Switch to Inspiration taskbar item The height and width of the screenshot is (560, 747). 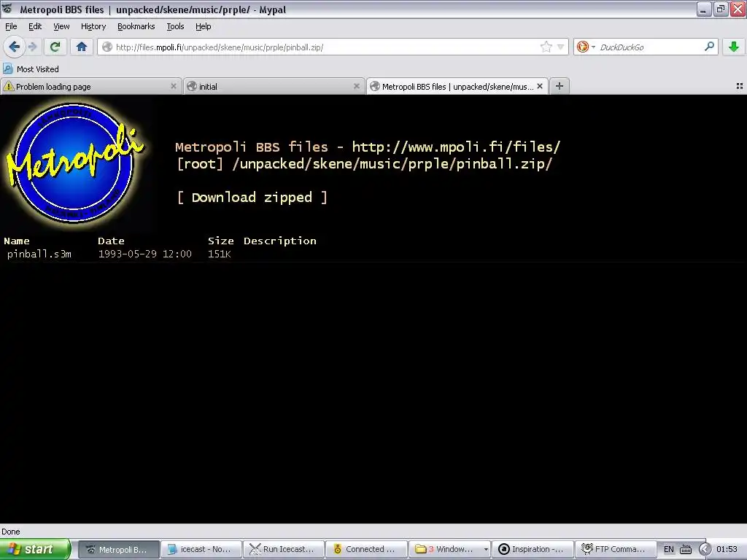(532, 549)
